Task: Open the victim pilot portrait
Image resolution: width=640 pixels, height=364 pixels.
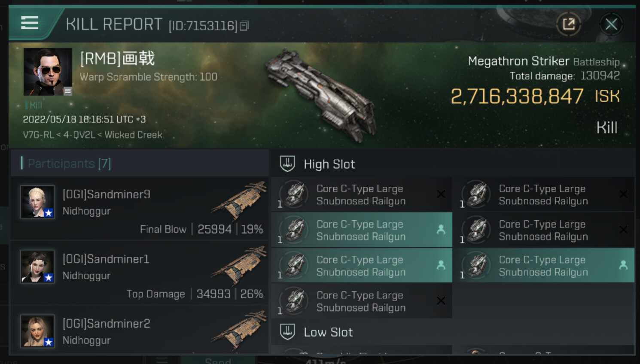Action: 47,71
